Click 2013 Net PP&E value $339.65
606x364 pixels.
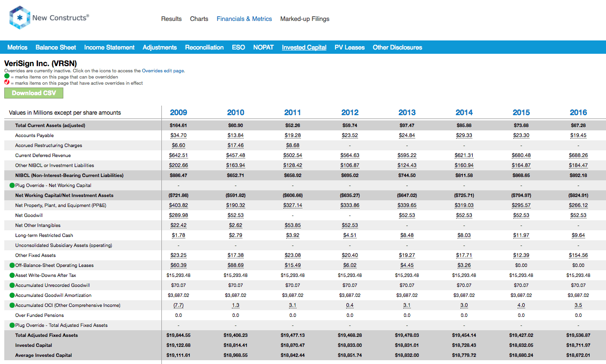tap(407, 206)
